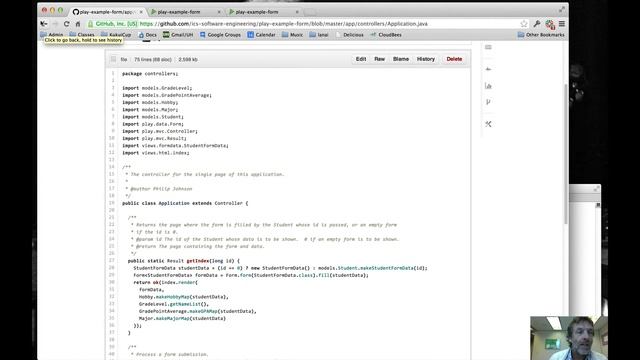This screenshot has height=360, width=640.
Task: Open the lanai bookmark folder
Action: pyautogui.click(x=319, y=35)
